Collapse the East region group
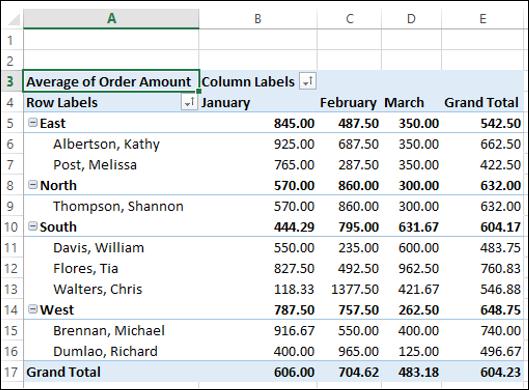 33,123
